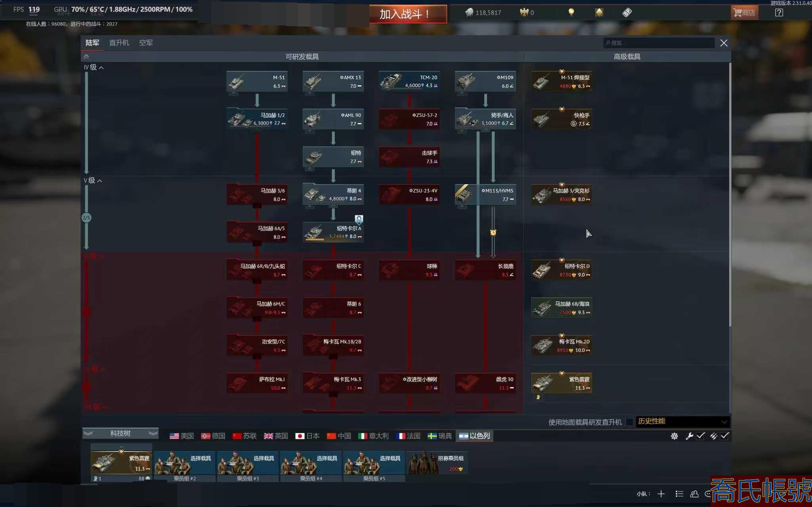Image resolution: width=812 pixels, height=507 pixels.
Task: Open the friends contacts icon
Action: tap(694, 494)
